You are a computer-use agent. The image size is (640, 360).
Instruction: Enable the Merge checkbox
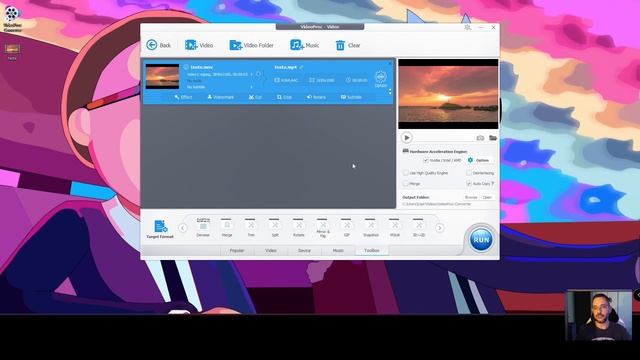[406, 184]
